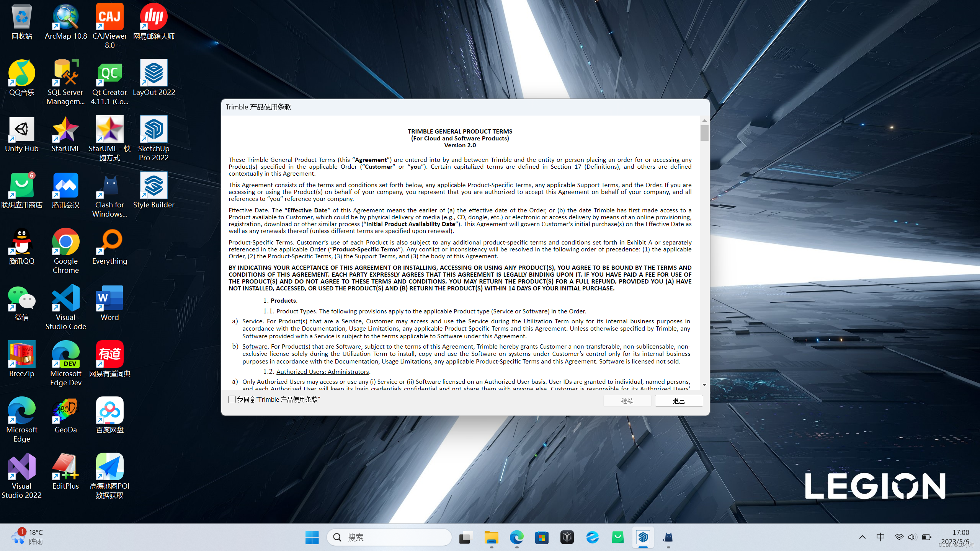Select the StarUML 快捷方式 shortcut icon
This screenshot has height=551, width=980.
point(110,139)
